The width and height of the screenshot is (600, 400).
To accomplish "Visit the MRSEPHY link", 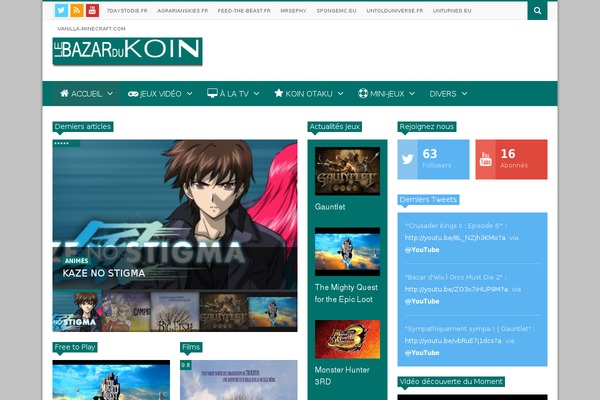I will coord(293,11).
